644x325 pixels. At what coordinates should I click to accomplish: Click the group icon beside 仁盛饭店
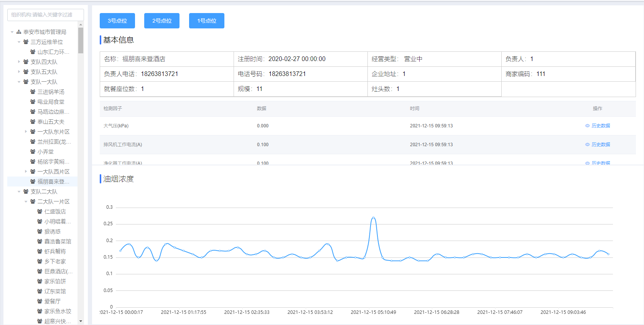coord(40,211)
